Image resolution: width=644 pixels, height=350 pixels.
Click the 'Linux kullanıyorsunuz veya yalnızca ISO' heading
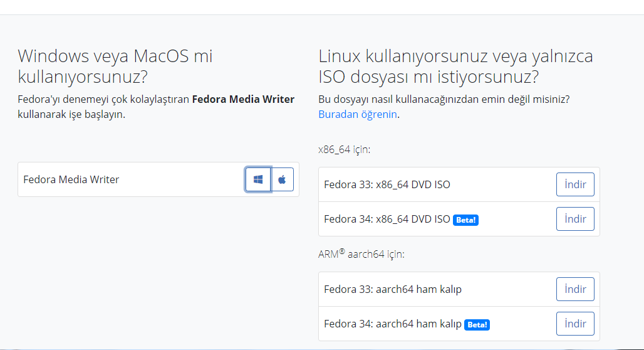tap(455, 66)
